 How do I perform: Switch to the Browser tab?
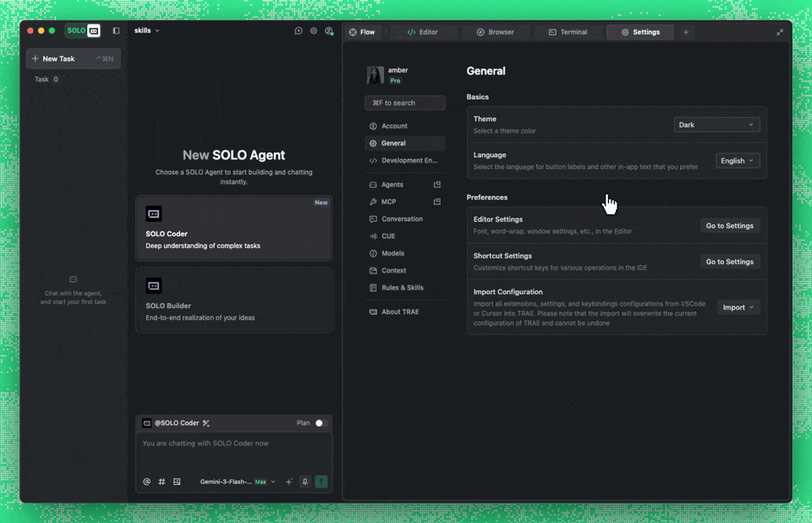tap(496, 32)
